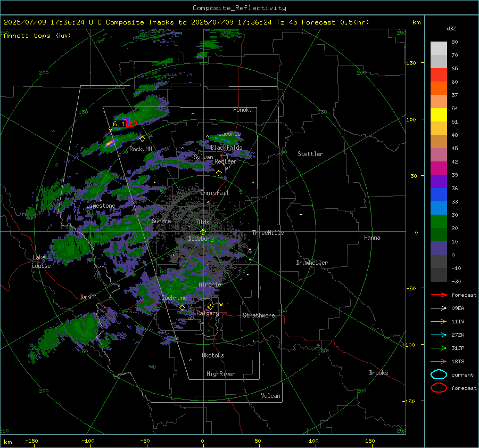Click the red forecast arrow in legend
Image resolution: width=479 pixels, height=448 pixels.
click(x=439, y=295)
